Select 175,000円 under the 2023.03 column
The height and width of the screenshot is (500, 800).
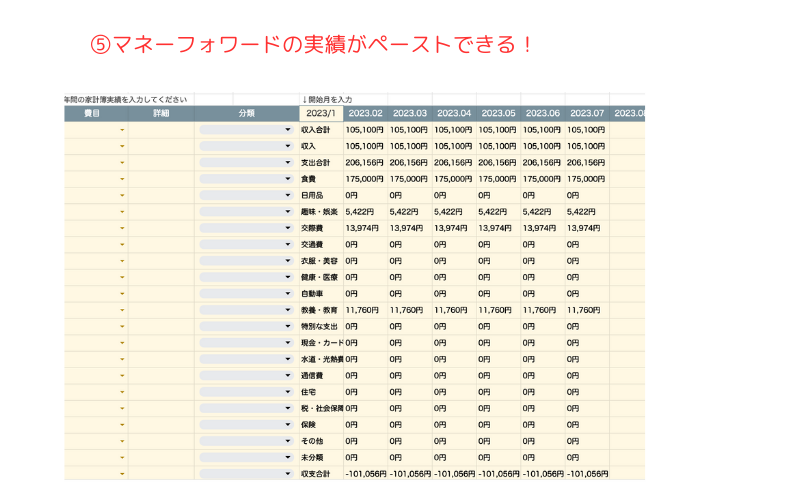coord(410,179)
